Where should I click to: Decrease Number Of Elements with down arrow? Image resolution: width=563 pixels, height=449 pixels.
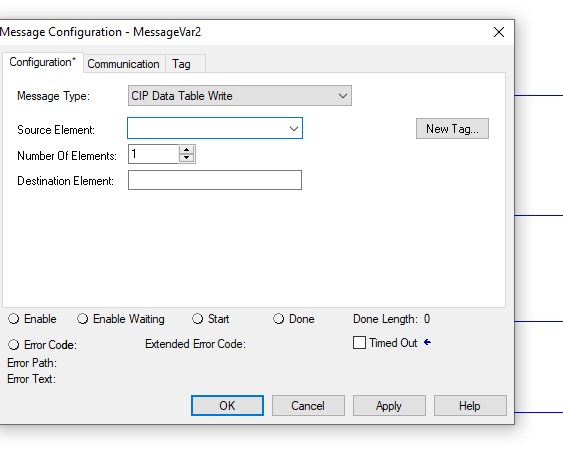tap(186, 158)
